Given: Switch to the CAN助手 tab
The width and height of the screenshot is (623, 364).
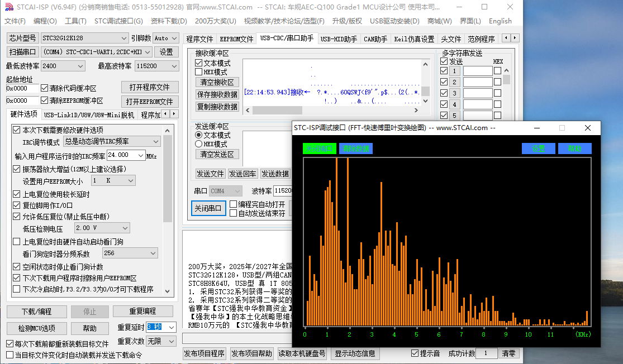Looking at the screenshot, I should click(x=375, y=39).
